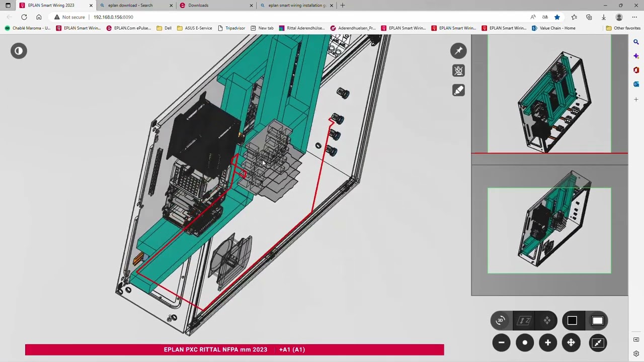Click the EPLAN PXC RITTAL NFPA project bar
The height and width of the screenshot is (362, 644).
[234, 349]
